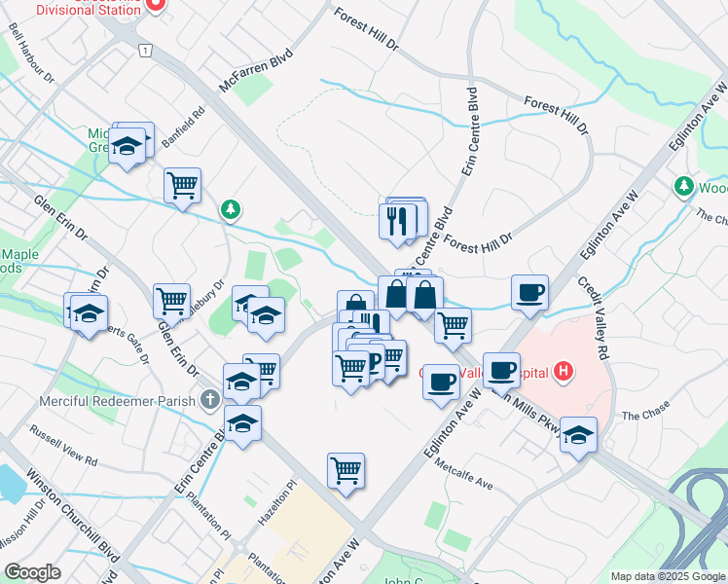Select the coffee cup marker next to the hospital label
Screen dimensions: 728x584
click(501, 372)
